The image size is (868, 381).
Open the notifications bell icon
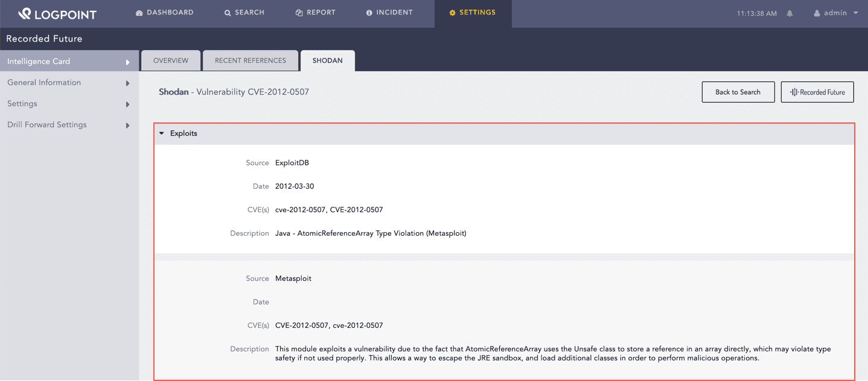point(790,13)
